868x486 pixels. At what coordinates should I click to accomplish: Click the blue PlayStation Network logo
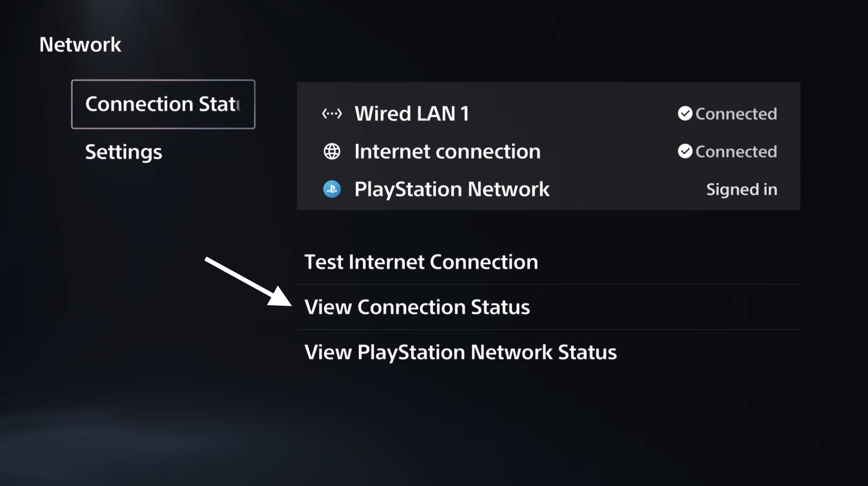(332, 189)
